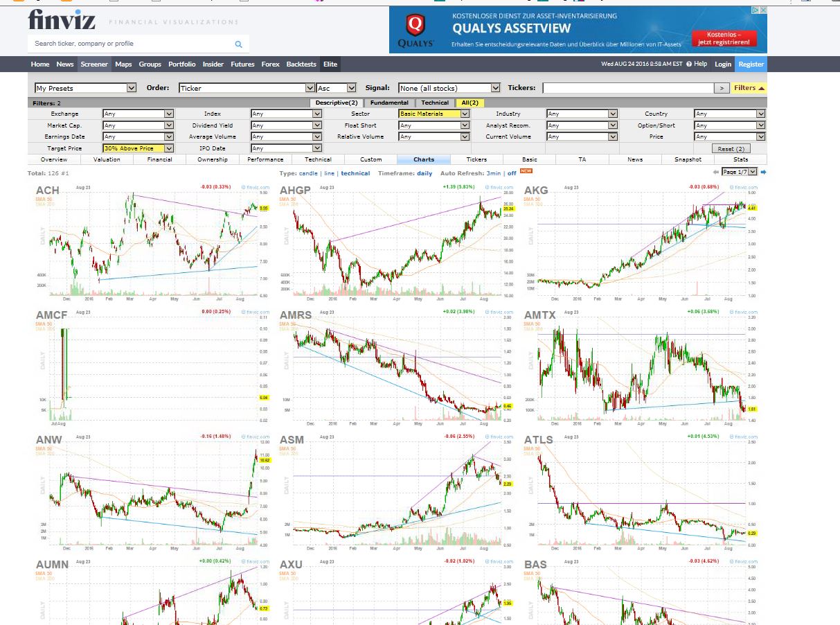840x625 pixels.
Task: Go to next results page arrow
Action: point(764,172)
